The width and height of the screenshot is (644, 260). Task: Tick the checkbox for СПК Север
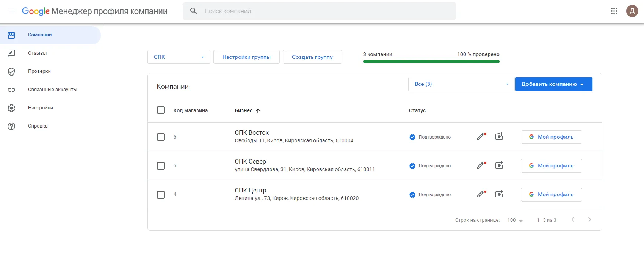click(x=161, y=166)
